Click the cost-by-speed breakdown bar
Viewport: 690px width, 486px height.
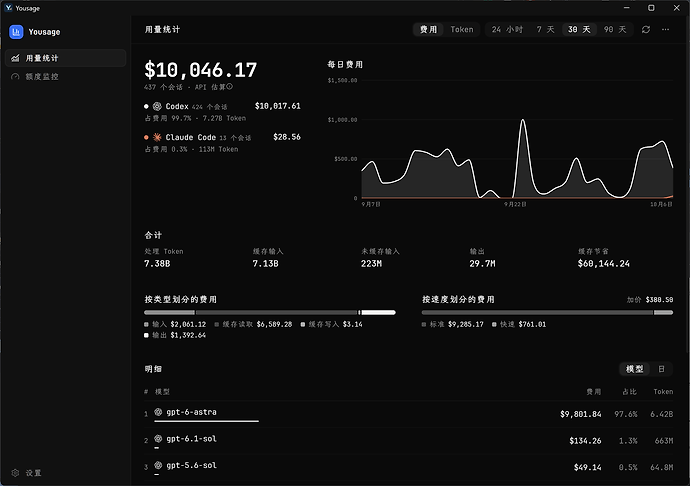547,313
